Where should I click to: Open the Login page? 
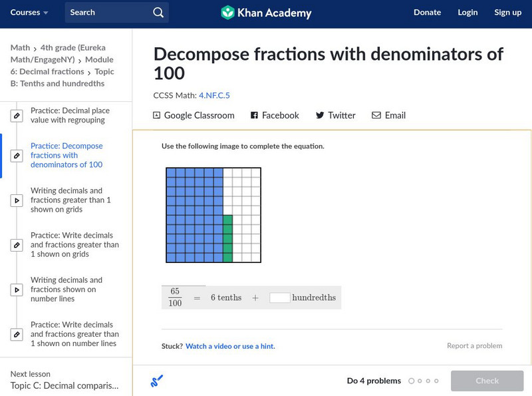coord(467,13)
